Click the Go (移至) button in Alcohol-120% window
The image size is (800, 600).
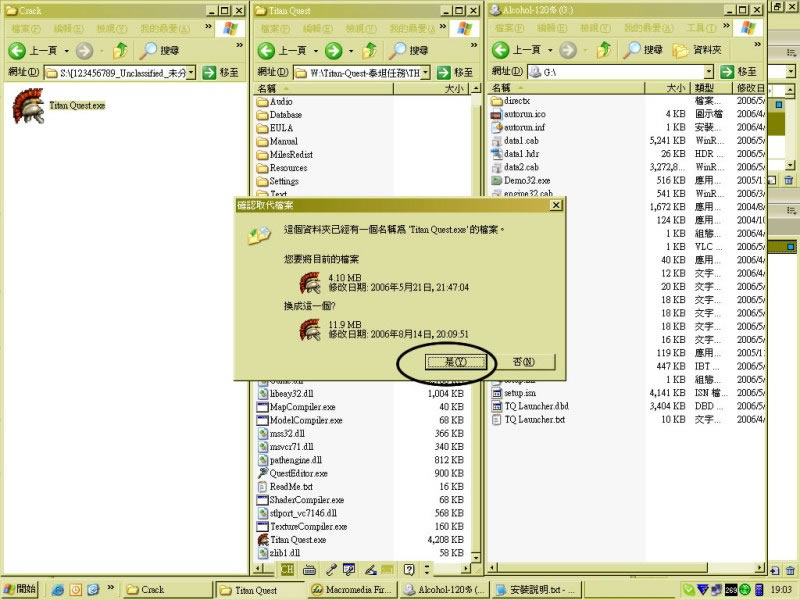point(738,72)
